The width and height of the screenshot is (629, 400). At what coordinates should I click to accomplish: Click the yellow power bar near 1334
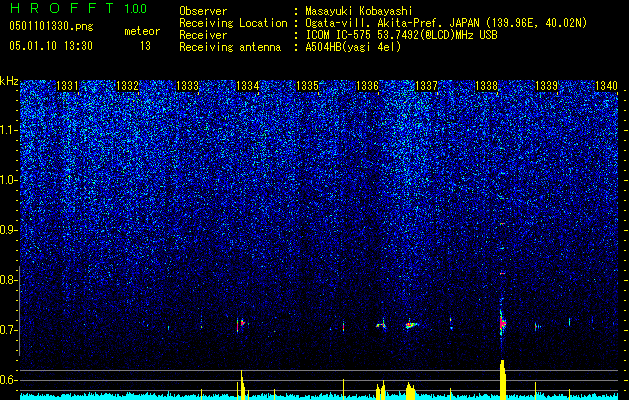(242, 385)
